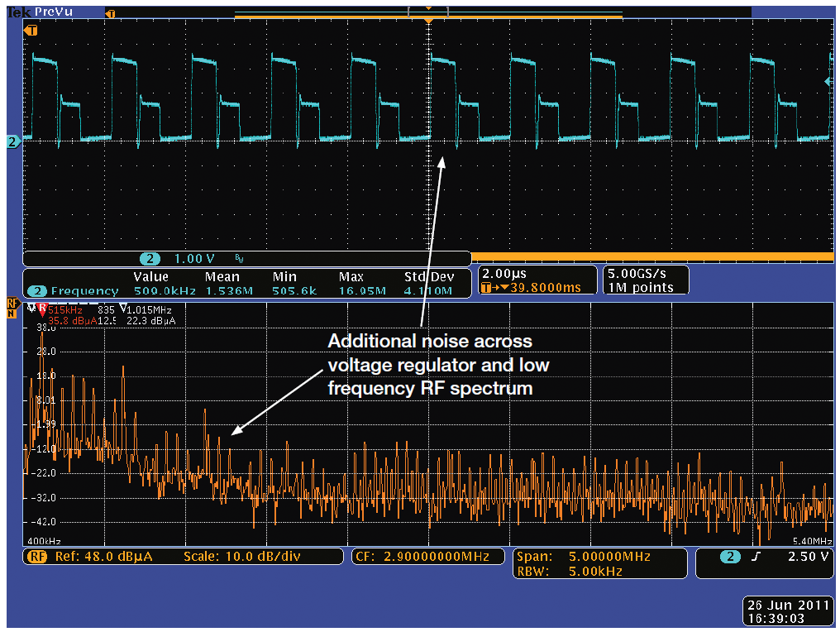Select the red R reference marker on spectrum
840x632 pixels.
point(41,309)
